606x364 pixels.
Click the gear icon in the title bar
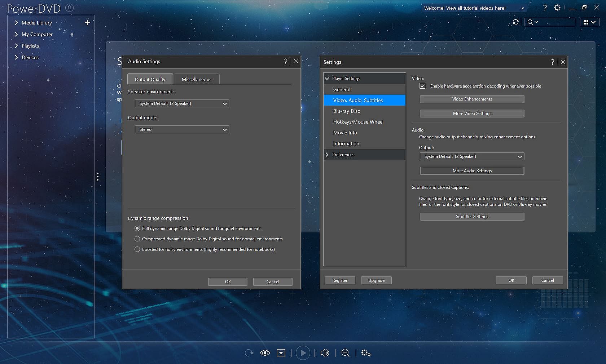pyautogui.click(x=557, y=8)
